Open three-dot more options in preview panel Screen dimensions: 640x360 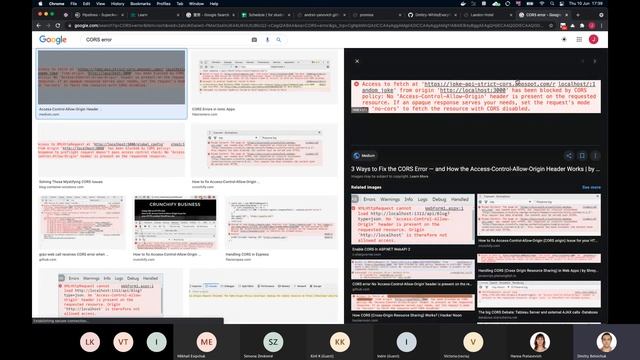click(595, 156)
